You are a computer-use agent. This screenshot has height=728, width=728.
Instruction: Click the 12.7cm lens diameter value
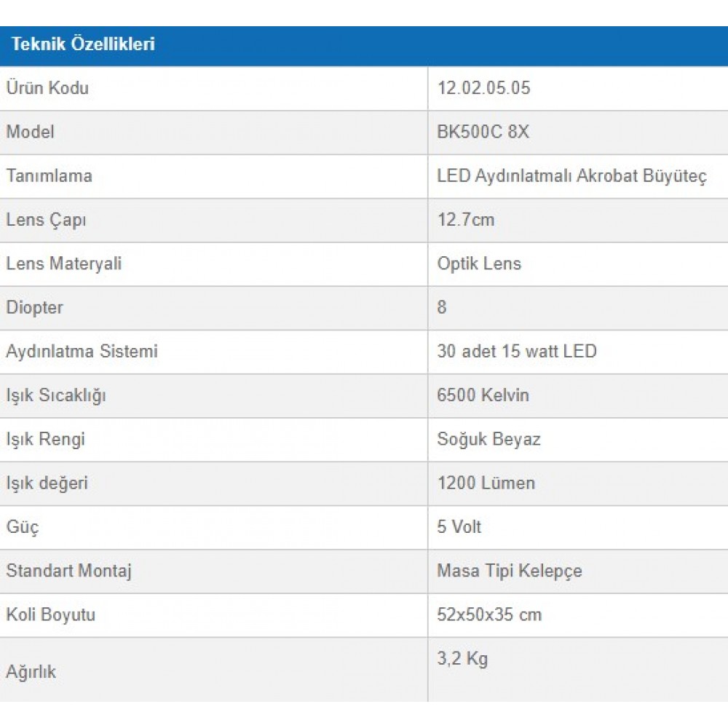pos(466,220)
